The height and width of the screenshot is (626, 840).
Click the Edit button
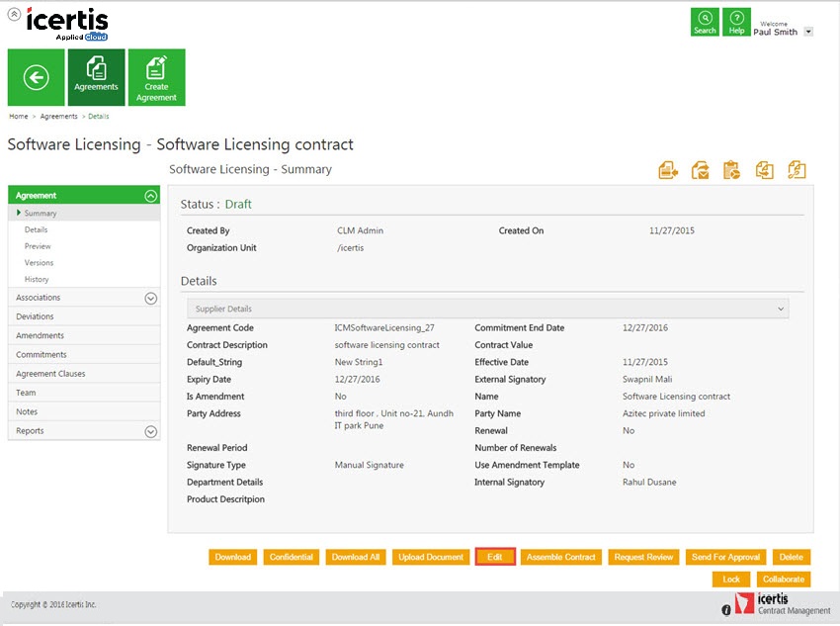click(495, 557)
